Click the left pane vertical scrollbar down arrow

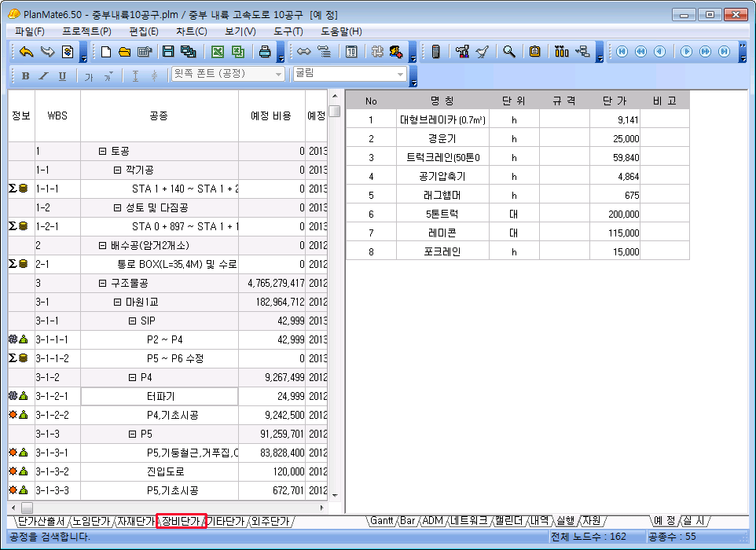point(334,495)
